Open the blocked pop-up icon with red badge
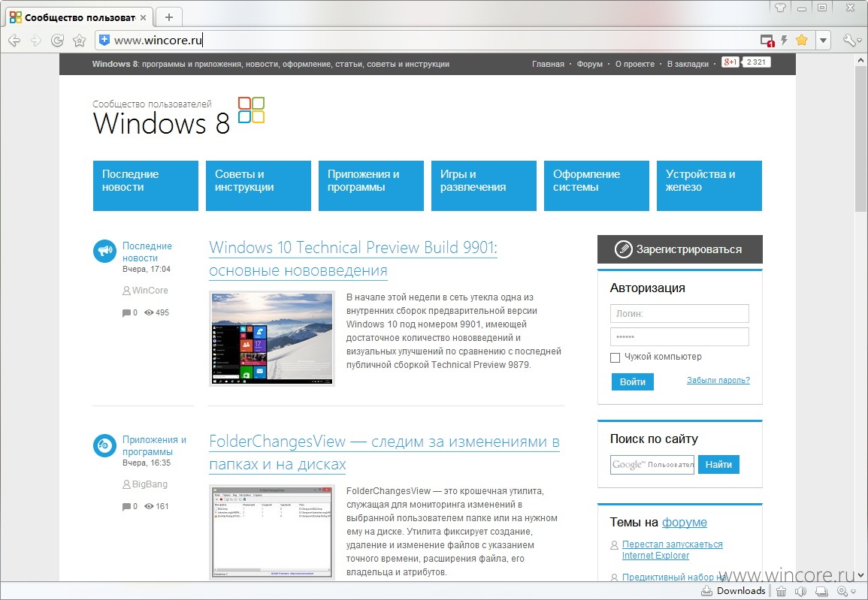Screen dimensions: 868x600 767,41
